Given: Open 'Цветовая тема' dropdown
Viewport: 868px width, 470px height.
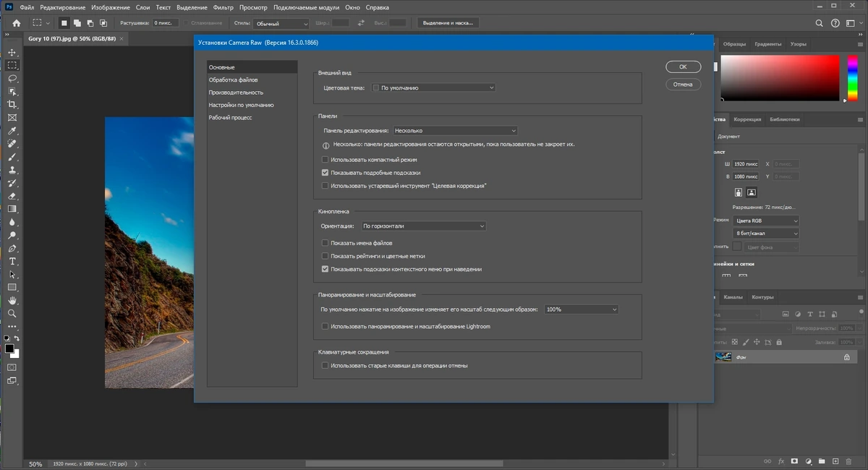Looking at the screenshot, I should [x=433, y=87].
